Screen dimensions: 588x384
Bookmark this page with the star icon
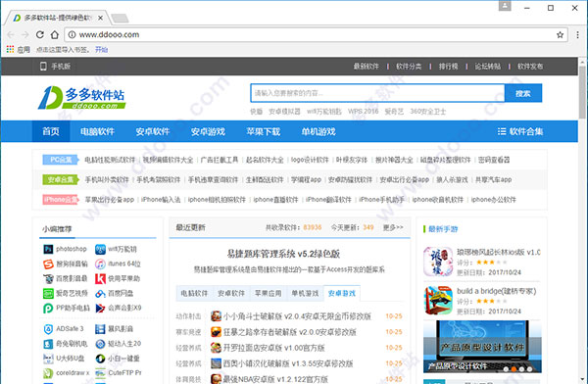pyautogui.click(x=560, y=35)
